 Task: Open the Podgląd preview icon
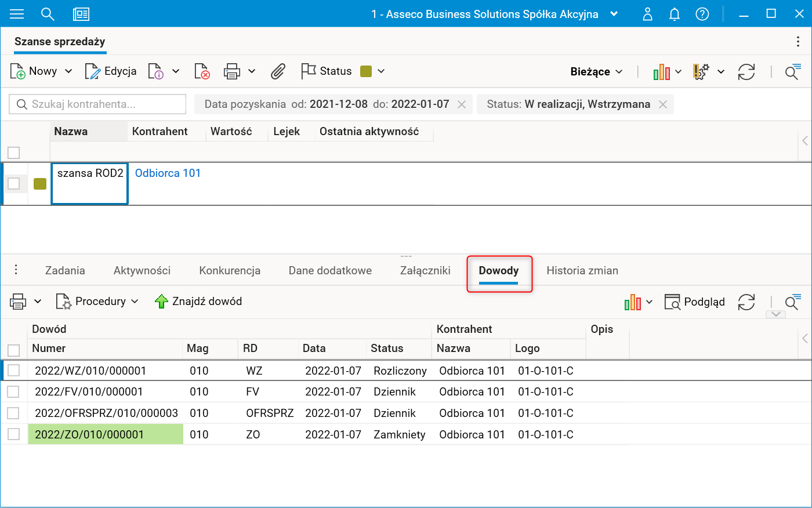pyautogui.click(x=672, y=302)
